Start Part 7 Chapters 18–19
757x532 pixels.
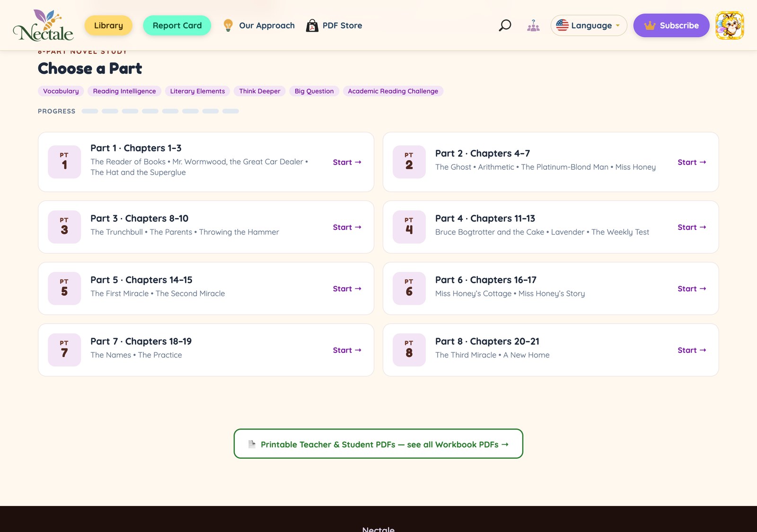347,350
